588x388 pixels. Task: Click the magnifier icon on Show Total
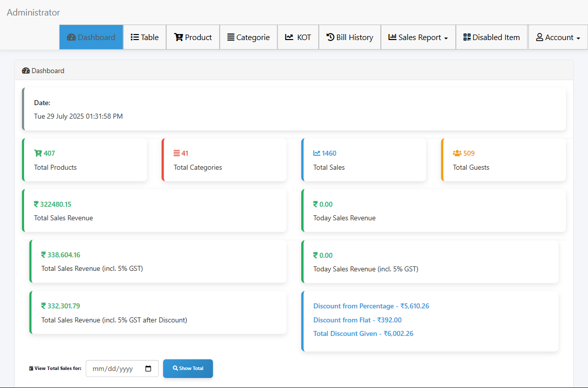pyautogui.click(x=175, y=368)
